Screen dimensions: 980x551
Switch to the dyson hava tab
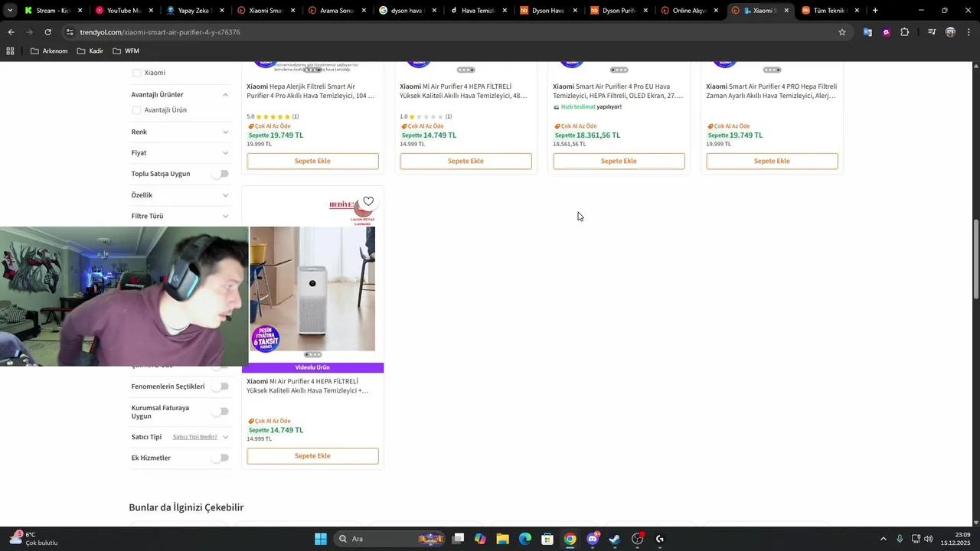tap(407, 11)
